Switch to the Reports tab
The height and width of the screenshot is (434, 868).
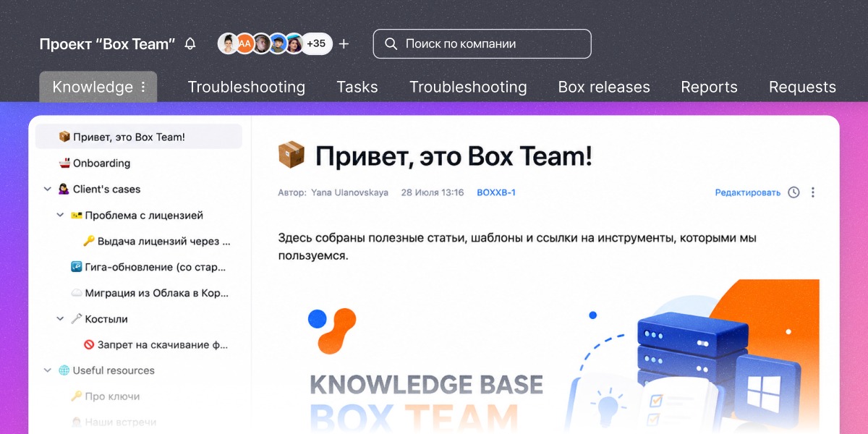click(709, 87)
